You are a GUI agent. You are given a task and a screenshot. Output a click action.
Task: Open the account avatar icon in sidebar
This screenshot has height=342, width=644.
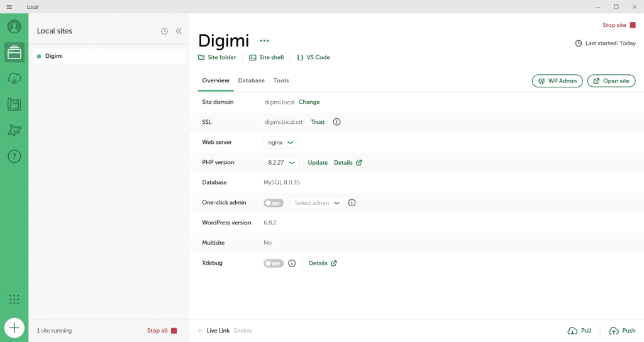click(x=14, y=26)
